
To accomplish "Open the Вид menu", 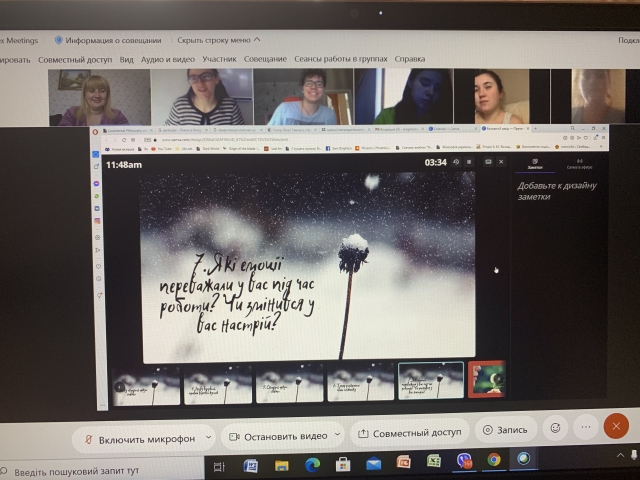I will (x=127, y=60).
